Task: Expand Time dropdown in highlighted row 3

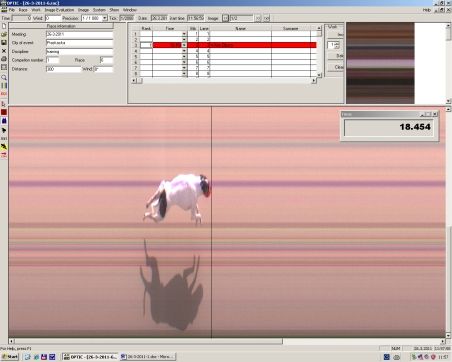Action: coord(184,45)
